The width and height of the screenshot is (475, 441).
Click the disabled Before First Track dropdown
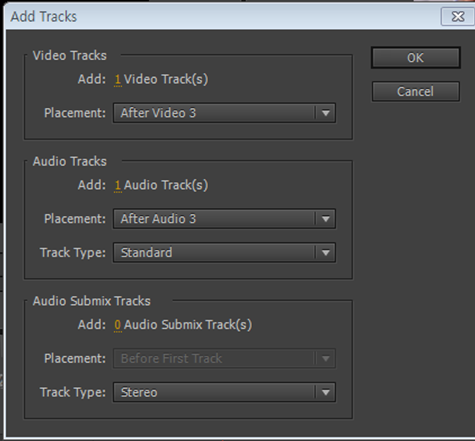(224, 359)
